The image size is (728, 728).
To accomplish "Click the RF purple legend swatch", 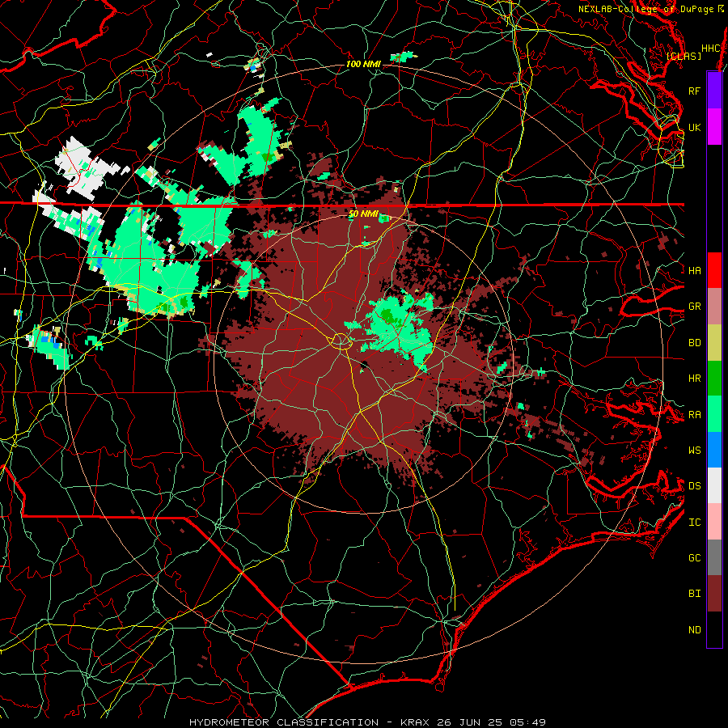I will tap(714, 91).
